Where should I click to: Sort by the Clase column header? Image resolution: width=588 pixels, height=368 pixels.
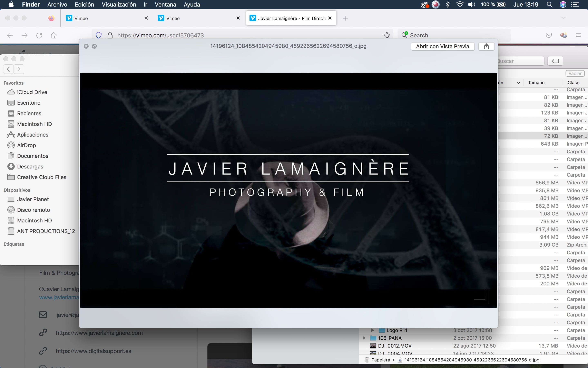573,83
